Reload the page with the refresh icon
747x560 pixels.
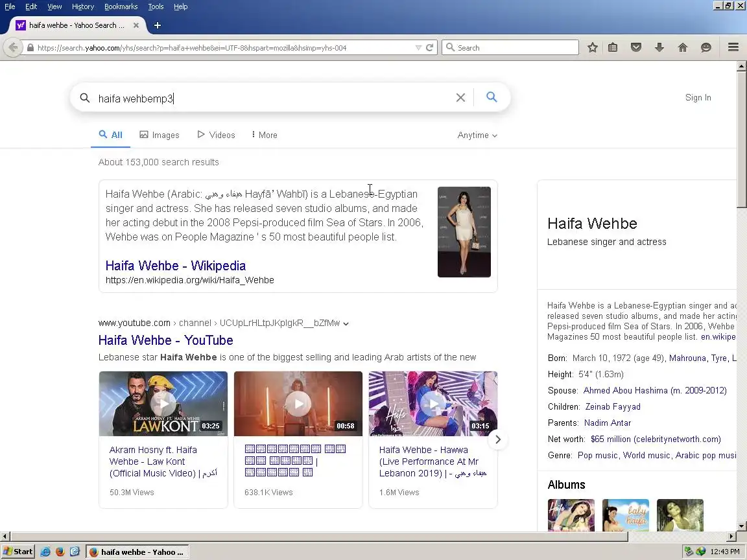click(430, 47)
